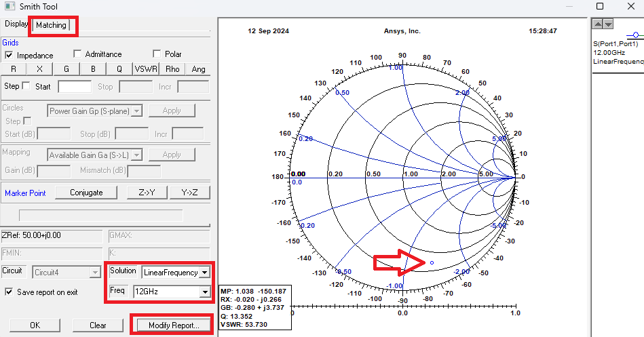
Task: Toggle Save report on exit checkbox
Action: pyautogui.click(x=9, y=292)
